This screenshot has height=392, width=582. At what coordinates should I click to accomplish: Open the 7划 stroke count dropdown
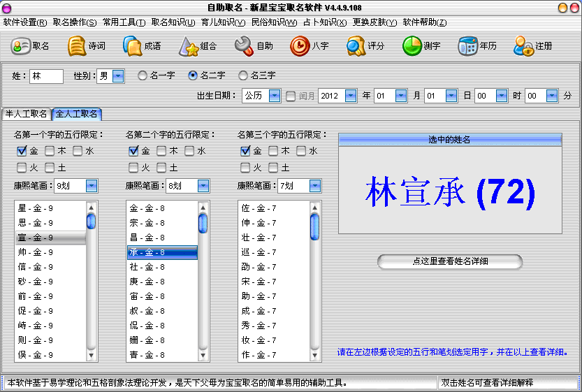pos(314,186)
